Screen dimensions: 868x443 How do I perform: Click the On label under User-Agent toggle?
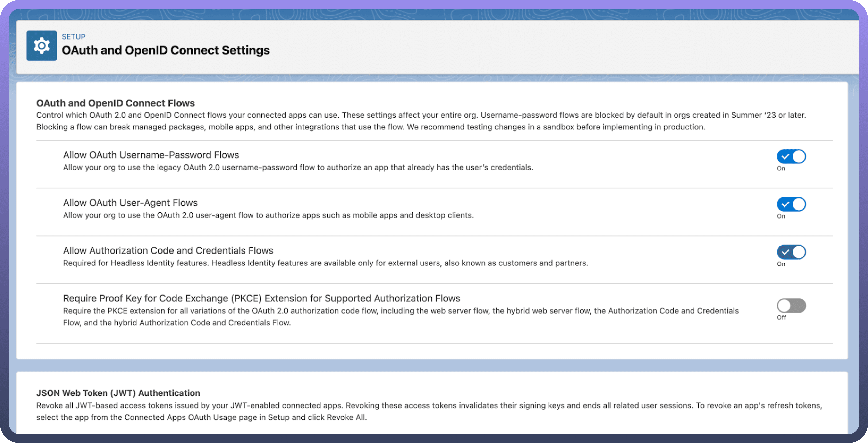[x=781, y=216]
